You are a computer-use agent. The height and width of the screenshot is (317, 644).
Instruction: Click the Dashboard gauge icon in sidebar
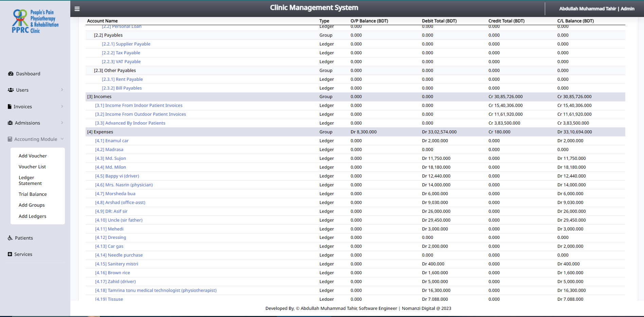pos(11,74)
